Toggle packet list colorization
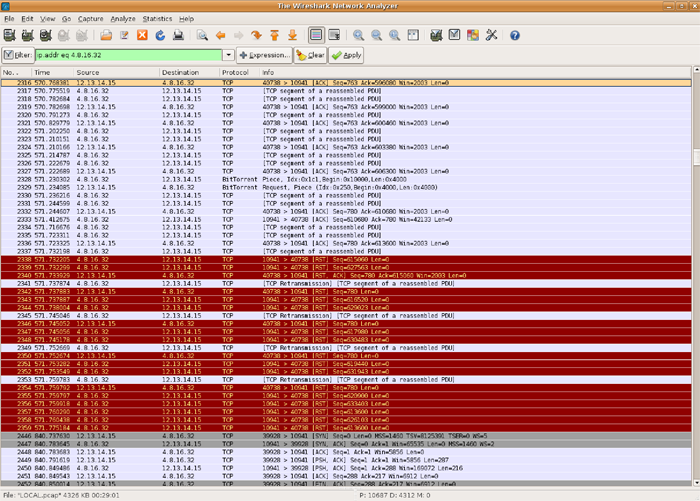 [316, 35]
